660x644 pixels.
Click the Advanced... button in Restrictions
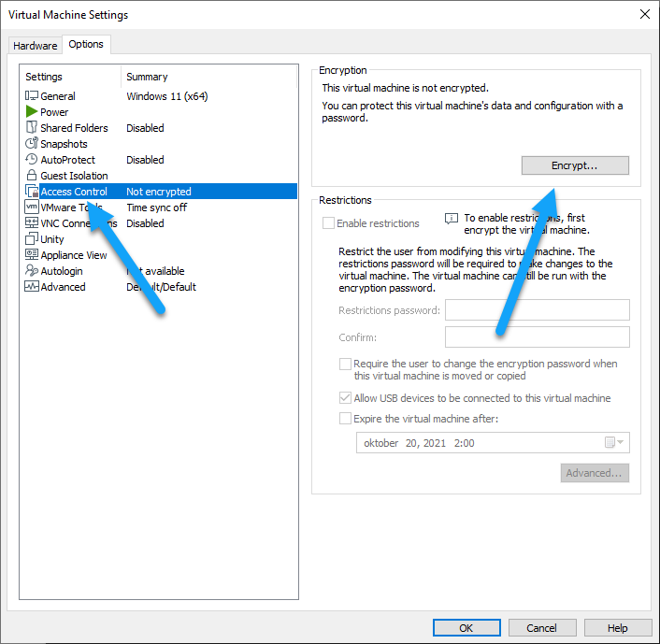[595, 473]
